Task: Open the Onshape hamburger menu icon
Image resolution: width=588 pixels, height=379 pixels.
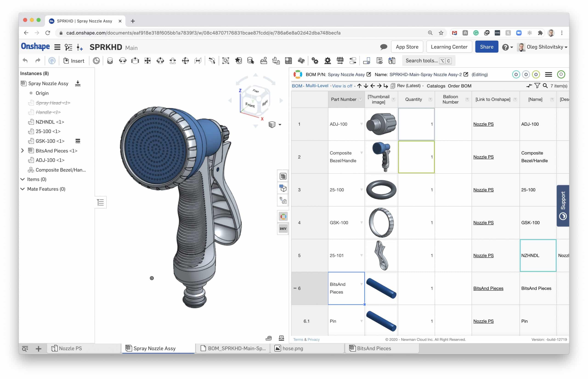Action: pos(57,47)
